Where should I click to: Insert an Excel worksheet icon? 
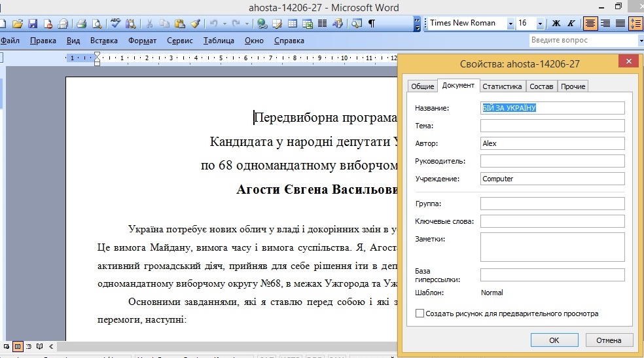point(308,24)
